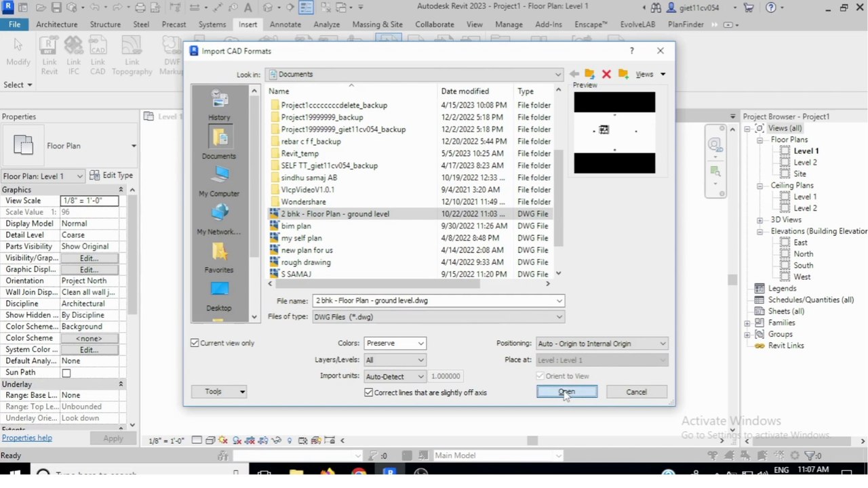The width and height of the screenshot is (868, 488).
Task: Expand the Families node in Project Browser
Action: tap(747, 323)
